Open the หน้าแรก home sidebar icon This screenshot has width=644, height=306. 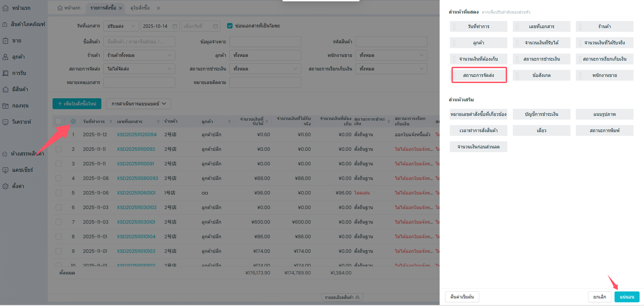click(6, 8)
